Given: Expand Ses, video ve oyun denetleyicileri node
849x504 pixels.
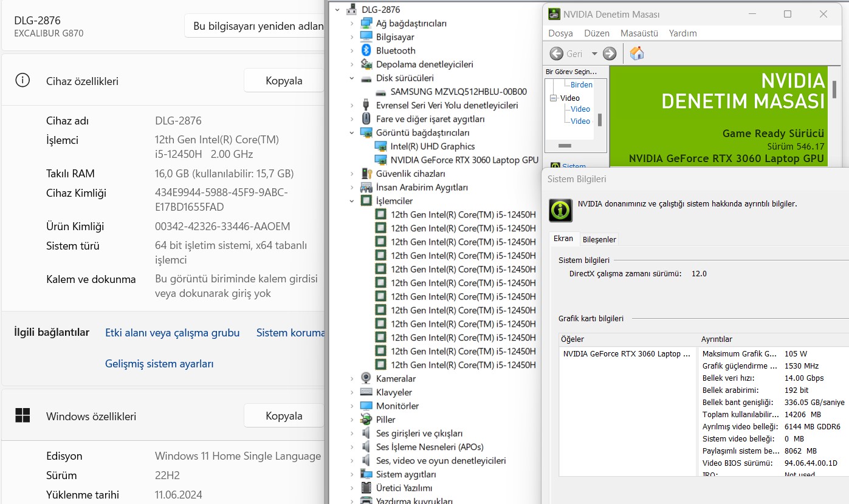Looking at the screenshot, I should [352, 460].
